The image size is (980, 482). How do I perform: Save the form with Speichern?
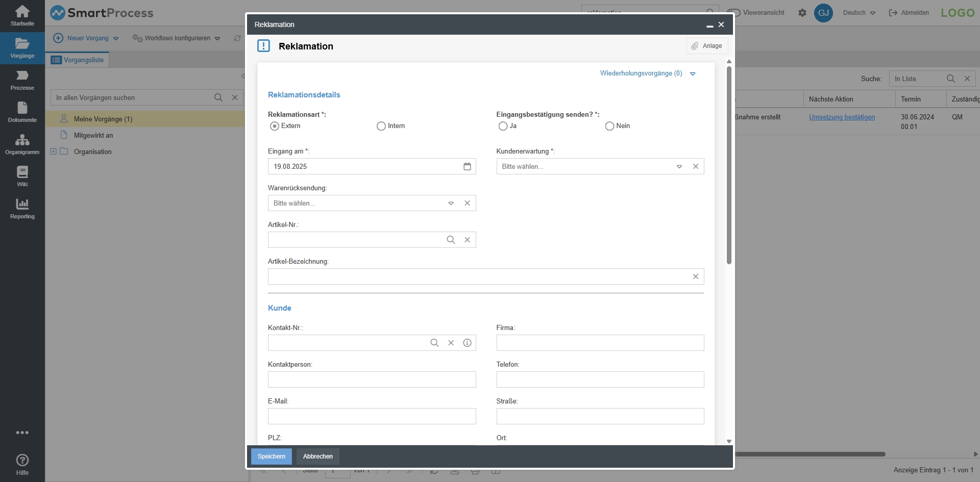click(x=272, y=456)
